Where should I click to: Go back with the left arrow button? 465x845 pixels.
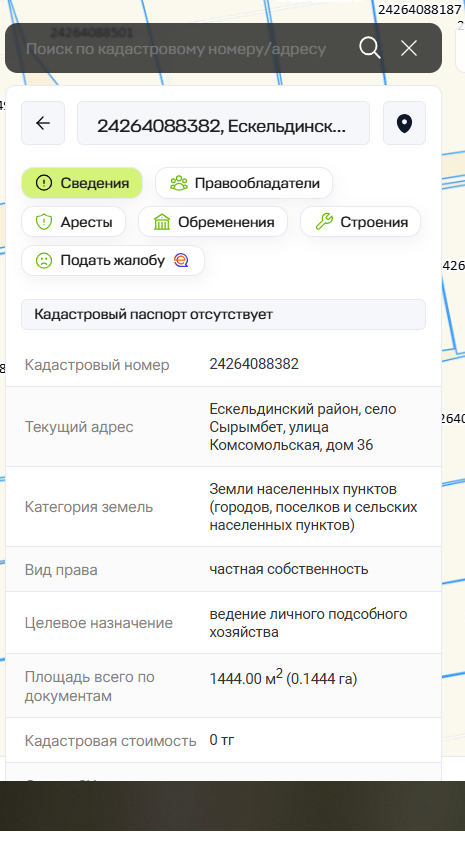[x=43, y=123]
